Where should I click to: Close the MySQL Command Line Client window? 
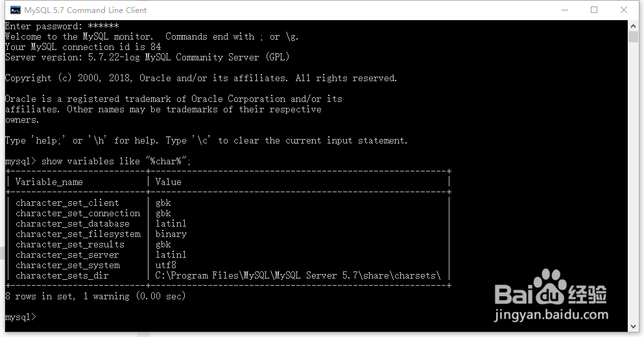[624, 10]
